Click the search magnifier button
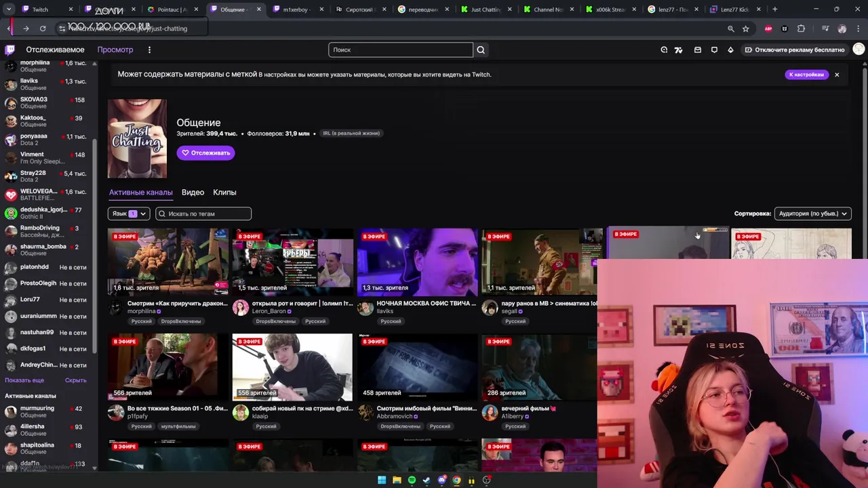868x488 pixels. tap(481, 49)
